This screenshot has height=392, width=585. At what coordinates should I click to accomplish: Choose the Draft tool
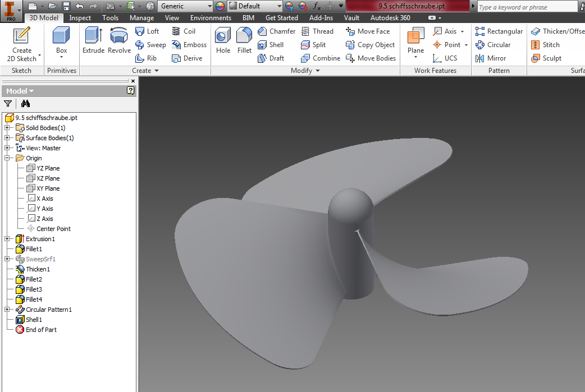point(271,58)
